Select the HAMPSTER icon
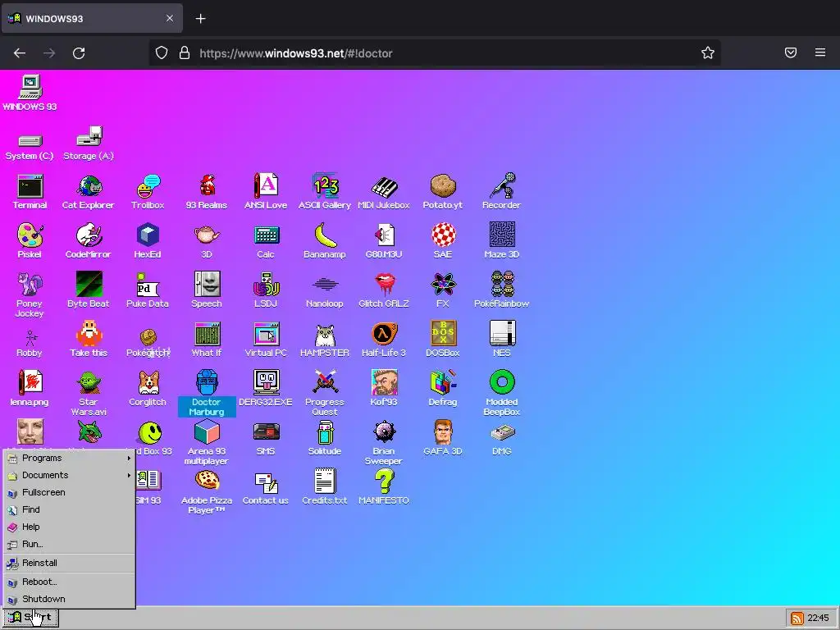The image size is (840, 630). 325,340
